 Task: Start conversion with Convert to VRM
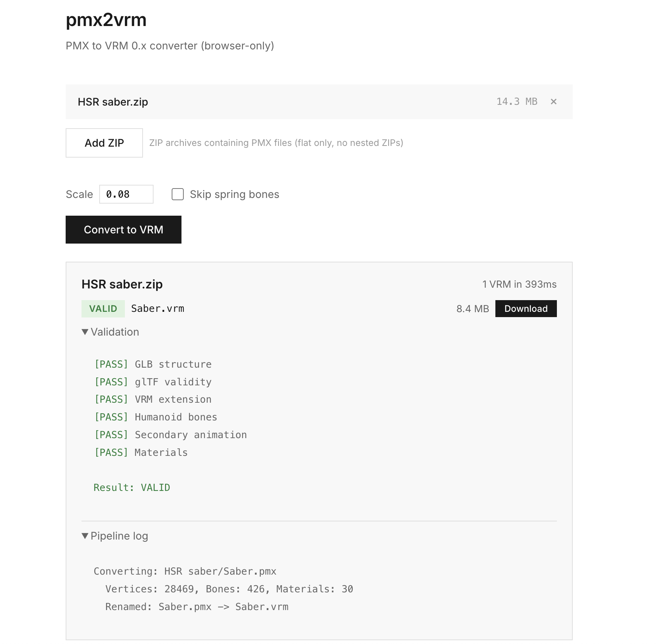(123, 230)
